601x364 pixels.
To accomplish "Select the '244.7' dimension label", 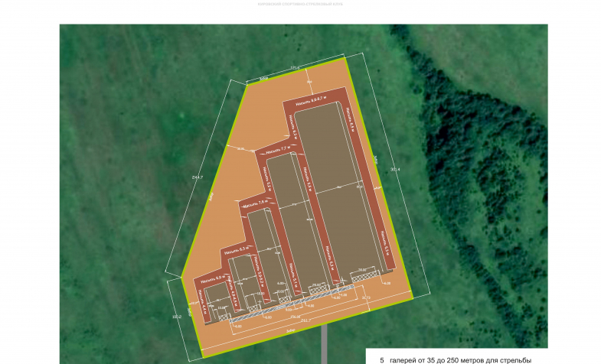I will [197, 177].
